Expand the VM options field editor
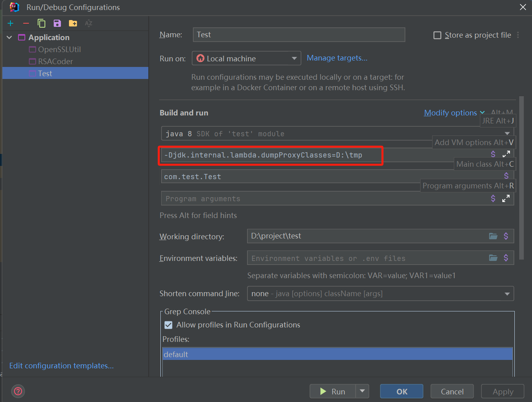 (x=506, y=154)
